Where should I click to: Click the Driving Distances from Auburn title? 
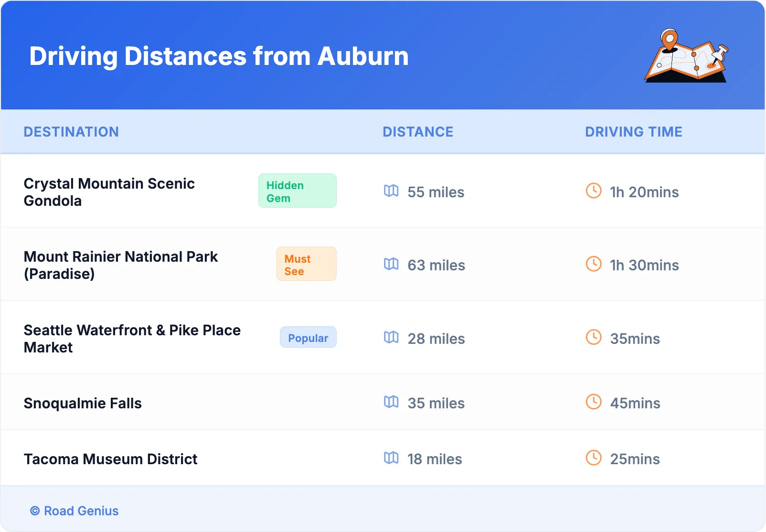(x=219, y=56)
